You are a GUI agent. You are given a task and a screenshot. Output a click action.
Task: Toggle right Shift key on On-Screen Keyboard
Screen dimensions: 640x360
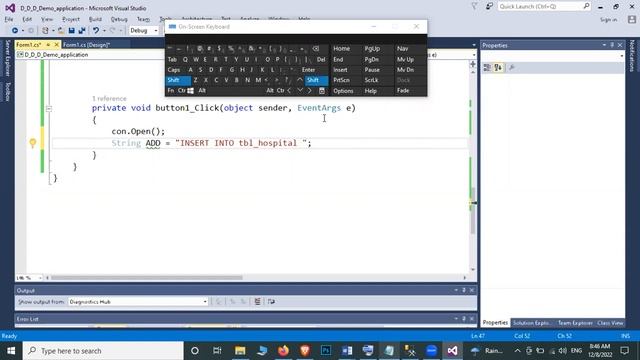(x=317, y=80)
